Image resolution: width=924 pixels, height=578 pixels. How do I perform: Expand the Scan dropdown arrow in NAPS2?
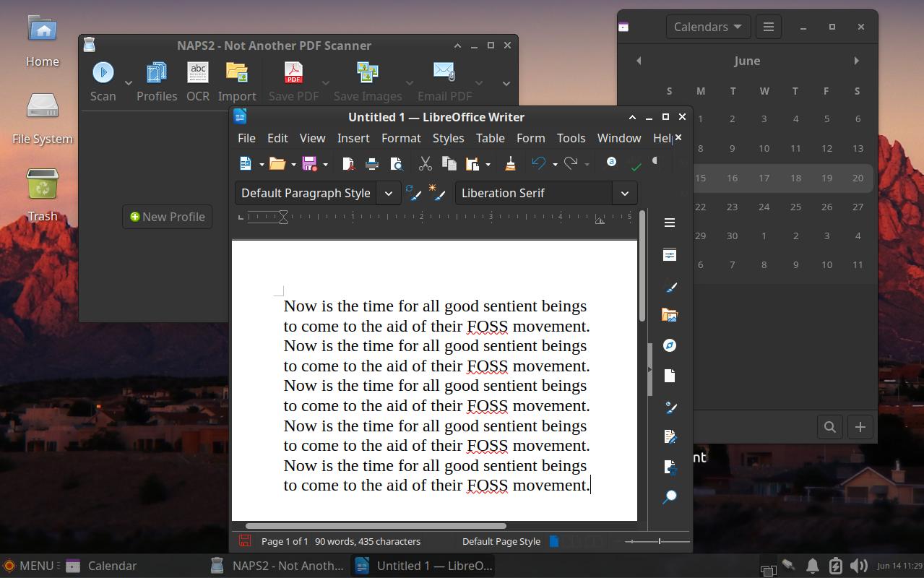coord(129,82)
